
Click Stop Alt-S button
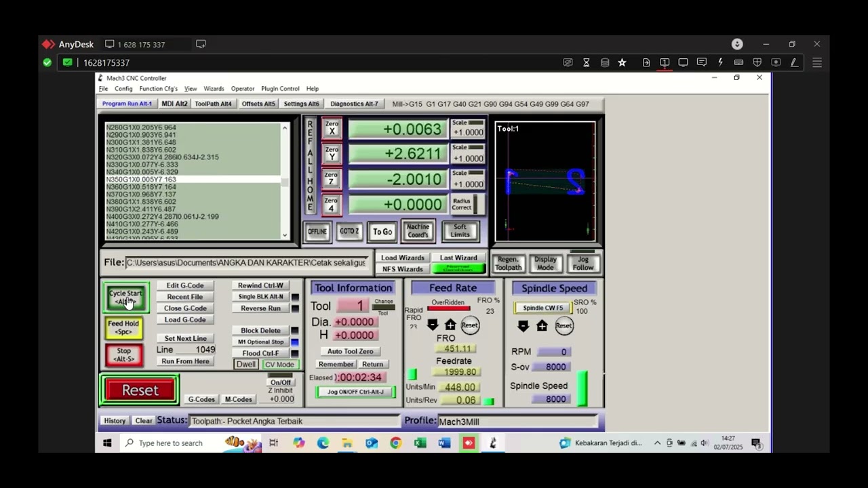pyautogui.click(x=123, y=354)
